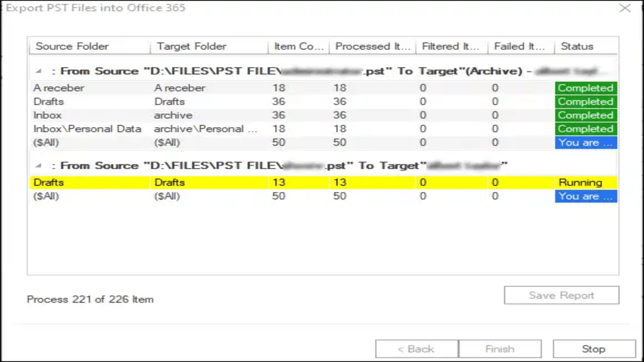Click Completed status of Inbox\Personal Data row
644x362 pixels.
point(586,129)
